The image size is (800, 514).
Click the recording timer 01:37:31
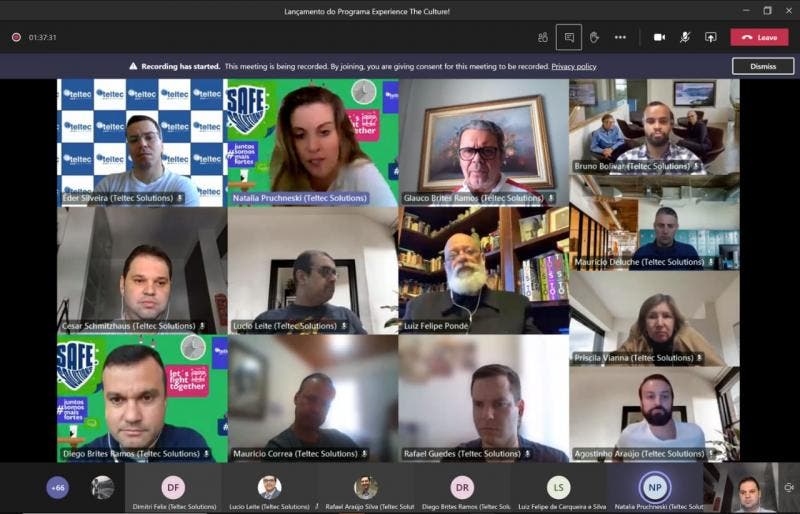coord(42,37)
